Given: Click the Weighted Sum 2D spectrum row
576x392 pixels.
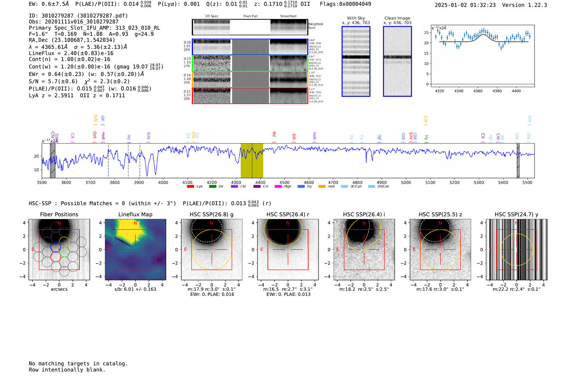Looking at the screenshot, I should [x=250, y=27].
